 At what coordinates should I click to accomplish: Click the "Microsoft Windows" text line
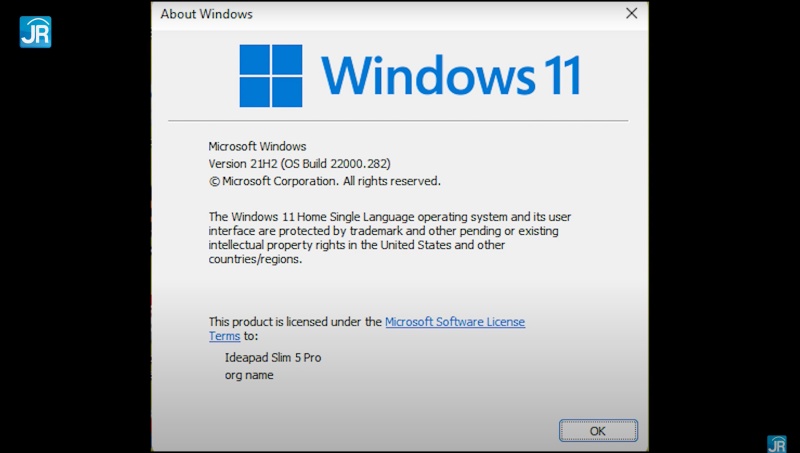[x=257, y=146]
